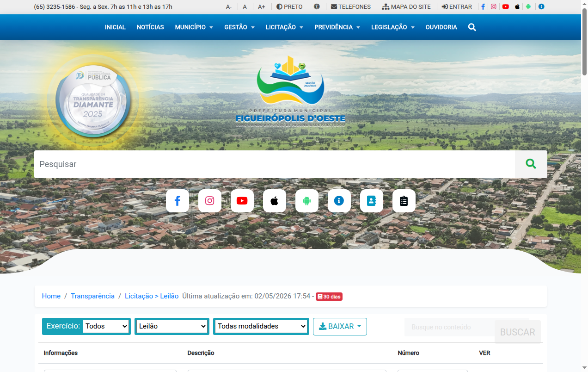Open the Todas modalidades dropdown
This screenshot has height=372, width=588.
point(261,326)
